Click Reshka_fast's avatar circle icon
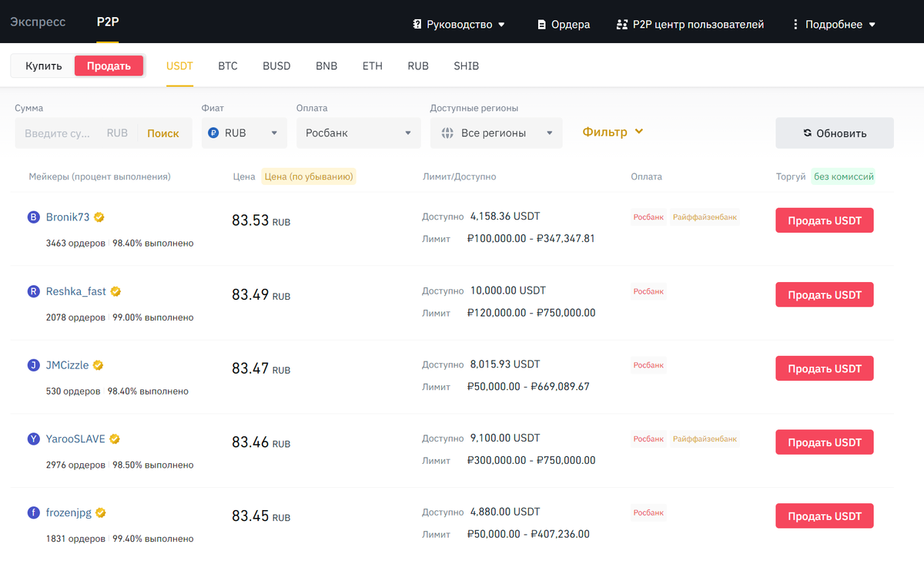 (34, 291)
